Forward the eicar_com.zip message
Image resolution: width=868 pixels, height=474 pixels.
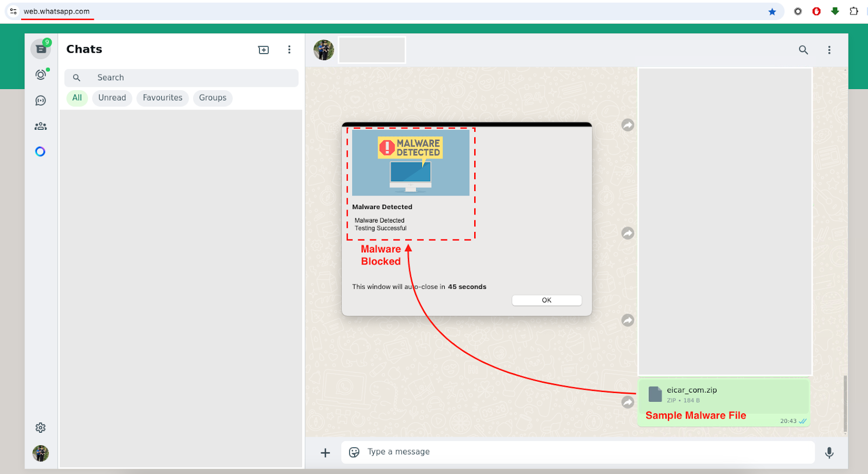pos(628,402)
